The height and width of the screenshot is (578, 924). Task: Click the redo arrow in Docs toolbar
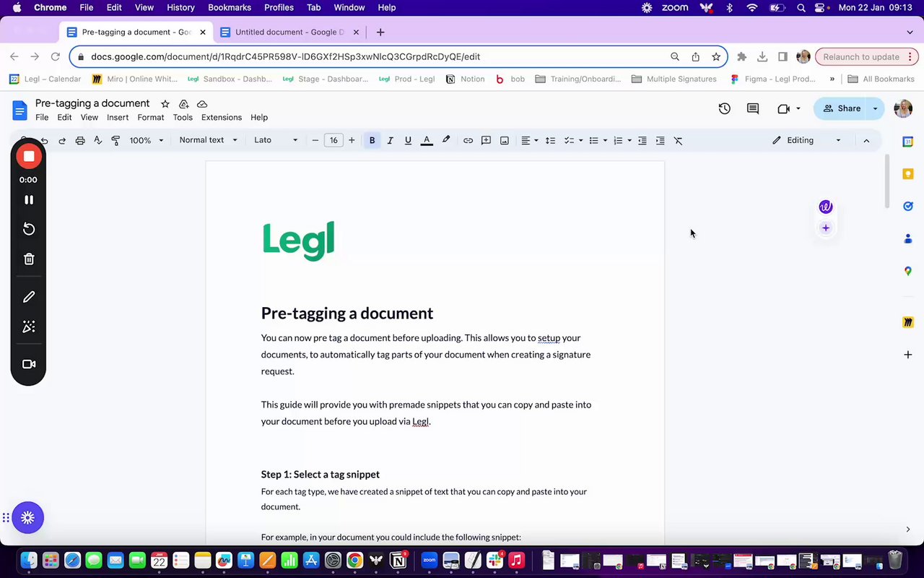(62, 140)
